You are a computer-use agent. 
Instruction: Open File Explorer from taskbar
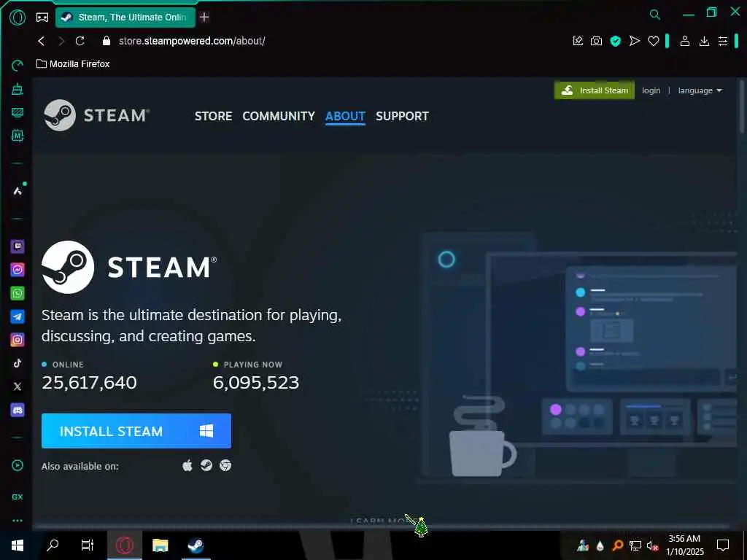(x=160, y=545)
